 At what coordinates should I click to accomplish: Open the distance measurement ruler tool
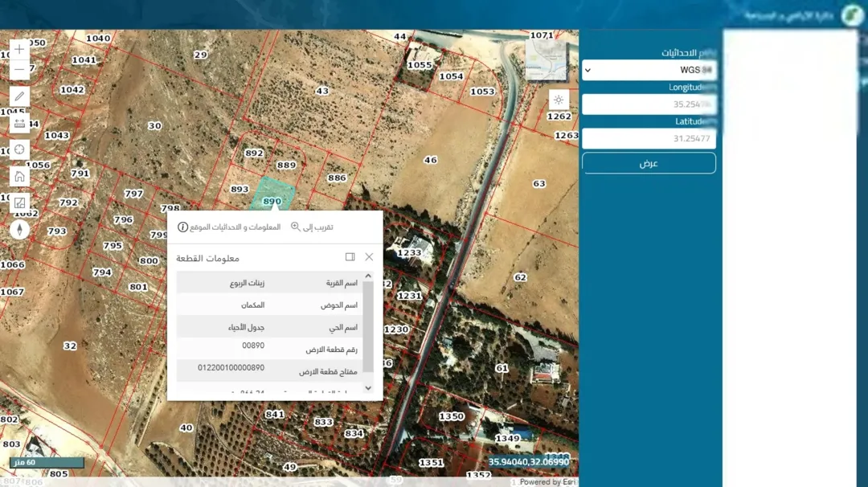point(19,123)
